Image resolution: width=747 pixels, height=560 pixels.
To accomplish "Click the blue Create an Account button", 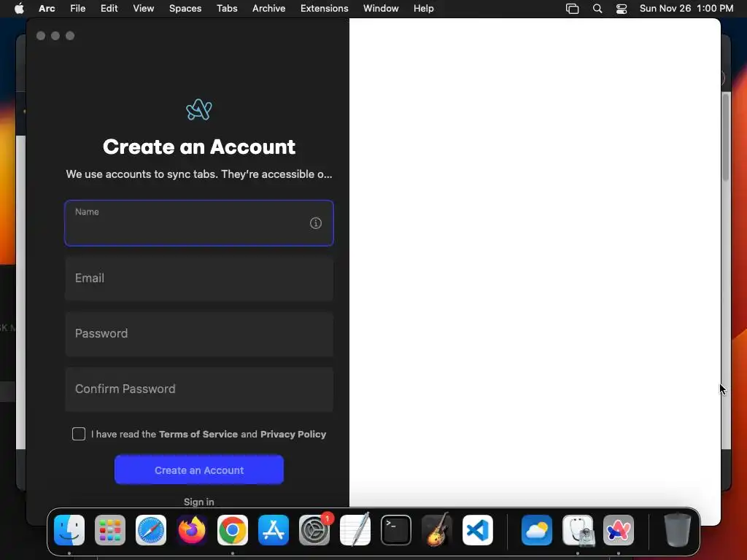I will (199, 470).
